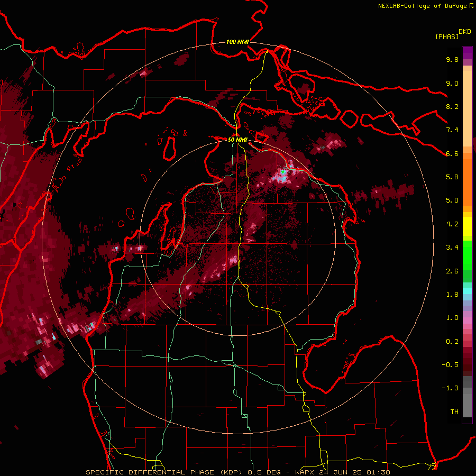Click the 8.2 value on the scale
Screen dimensions: 476x476
click(x=452, y=106)
